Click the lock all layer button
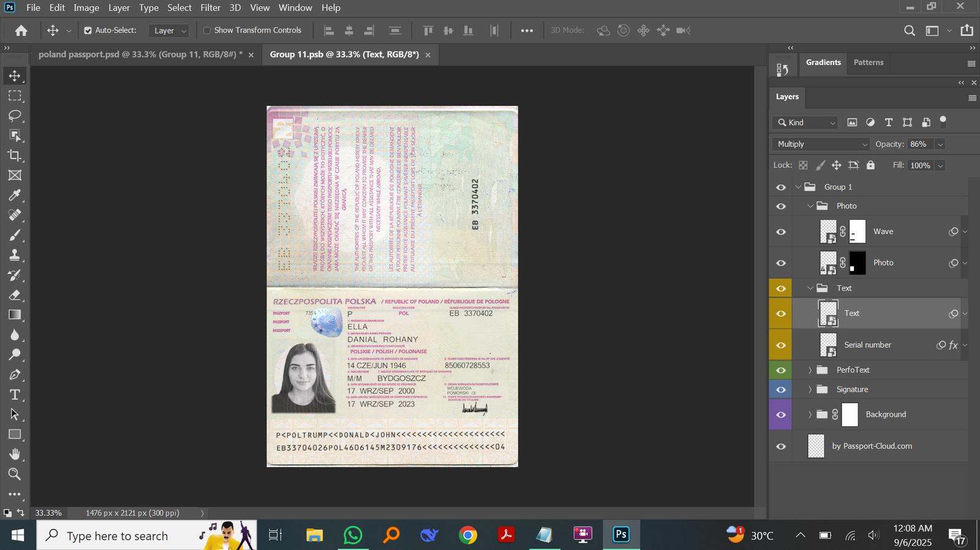This screenshot has width=980, height=550. 870,165
